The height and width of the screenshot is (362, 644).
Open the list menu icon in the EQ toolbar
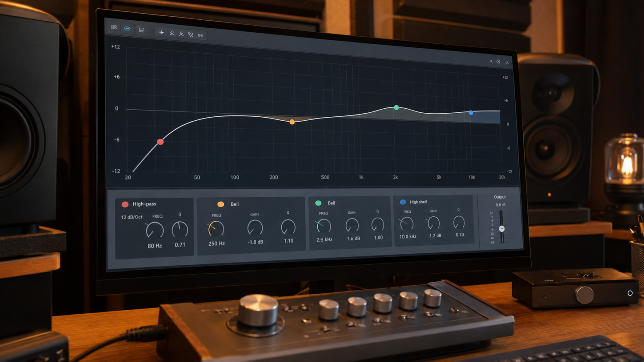pos(114,27)
